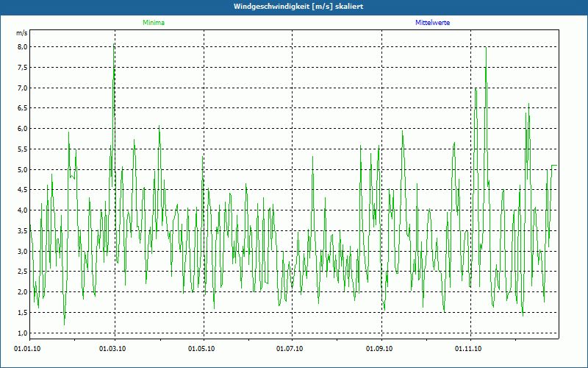Screen dimensions: 588x368
Task: Click the green Minima legend label
Action: coord(154,23)
